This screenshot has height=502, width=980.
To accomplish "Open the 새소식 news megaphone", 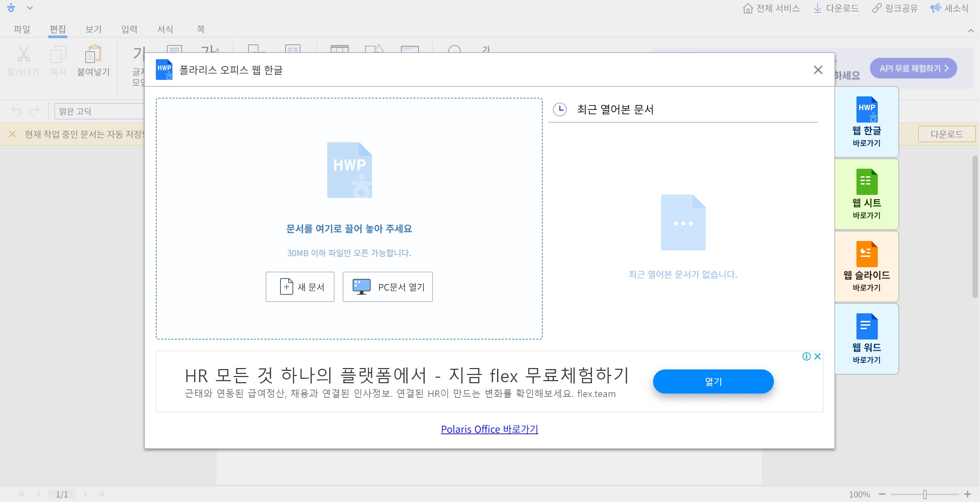I will [x=936, y=8].
